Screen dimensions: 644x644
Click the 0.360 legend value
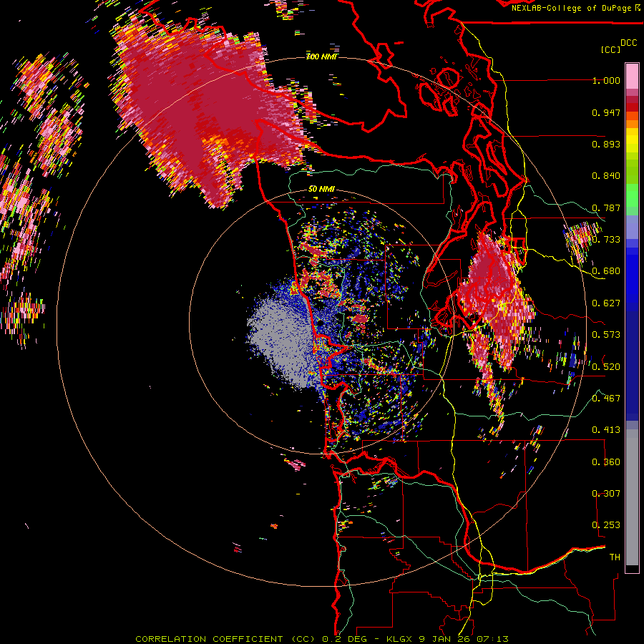[x=606, y=462]
